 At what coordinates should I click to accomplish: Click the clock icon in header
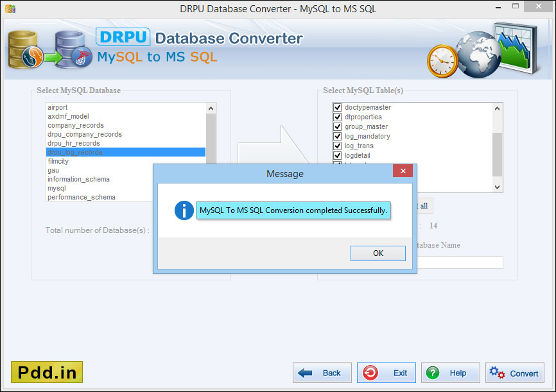pyautogui.click(x=442, y=61)
